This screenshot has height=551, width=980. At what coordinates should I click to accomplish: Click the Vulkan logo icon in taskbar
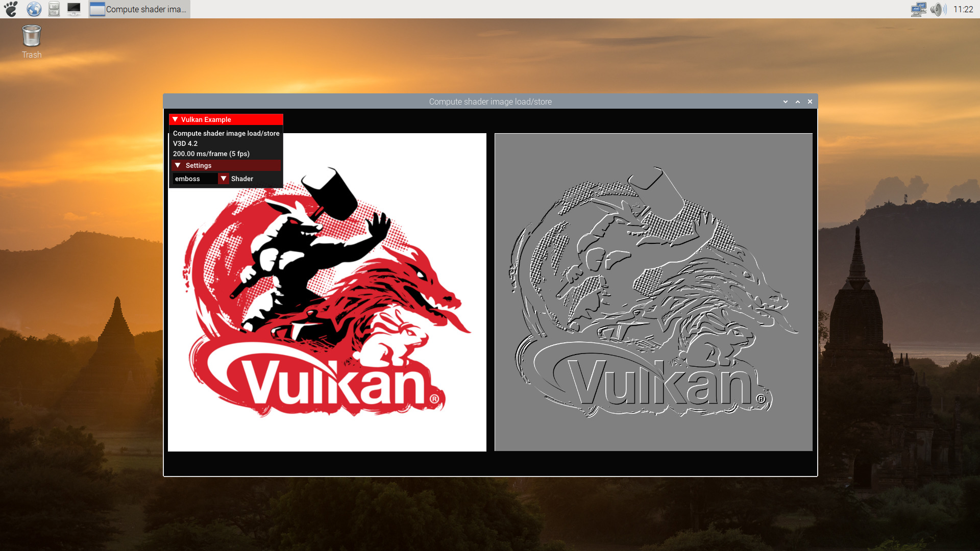[97, 9]
